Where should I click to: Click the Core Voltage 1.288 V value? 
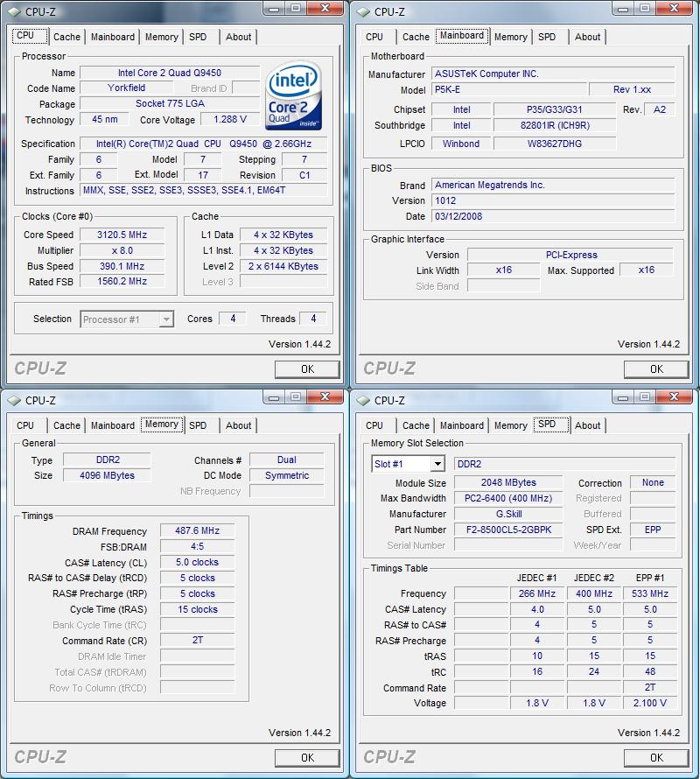click(x=230, y=119)
